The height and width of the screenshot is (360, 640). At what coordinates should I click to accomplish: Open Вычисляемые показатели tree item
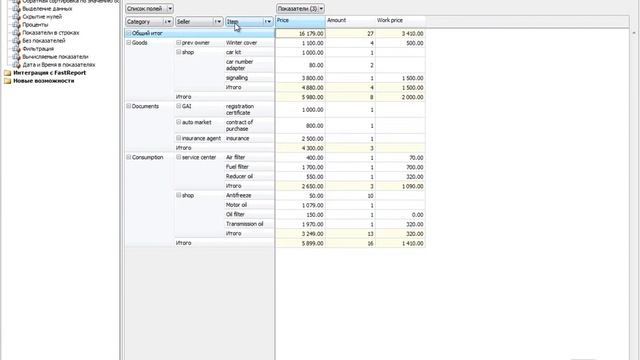(55, 57)
